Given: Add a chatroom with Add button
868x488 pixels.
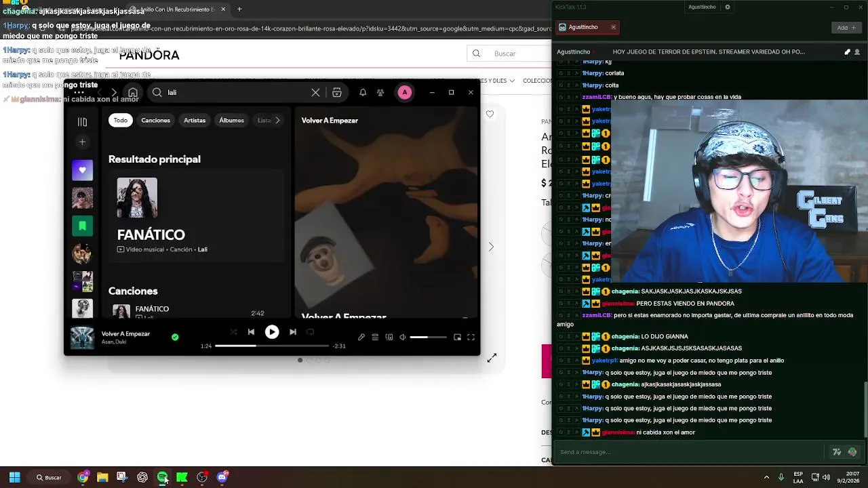Looking at the screenshot, I should pos(846,28).
